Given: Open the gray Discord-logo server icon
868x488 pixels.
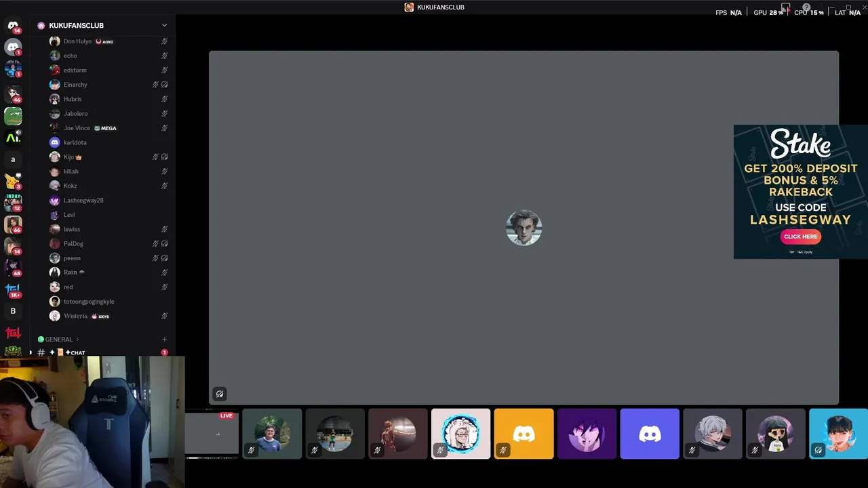Looking at the screenshot, I should (x=13, y=47).
